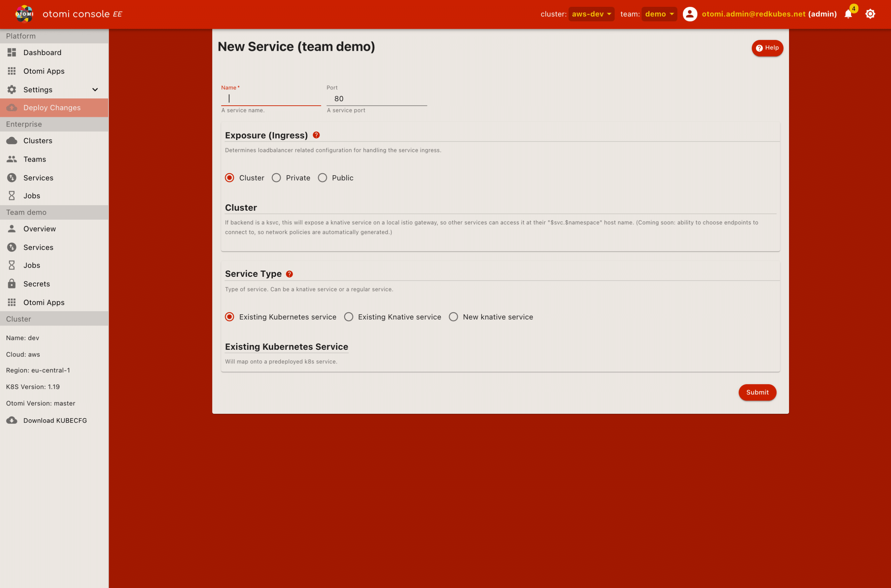Open the notifications bell
Viewport: 891px width, 588px height.
point(848,14)
